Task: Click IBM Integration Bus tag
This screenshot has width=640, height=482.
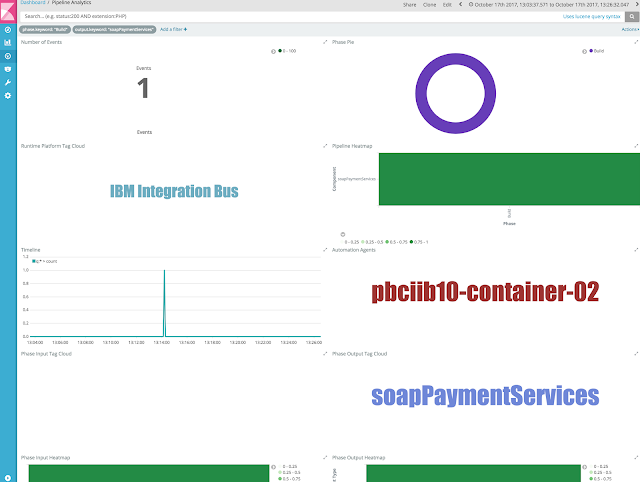Action: click(x=174, y=191)
